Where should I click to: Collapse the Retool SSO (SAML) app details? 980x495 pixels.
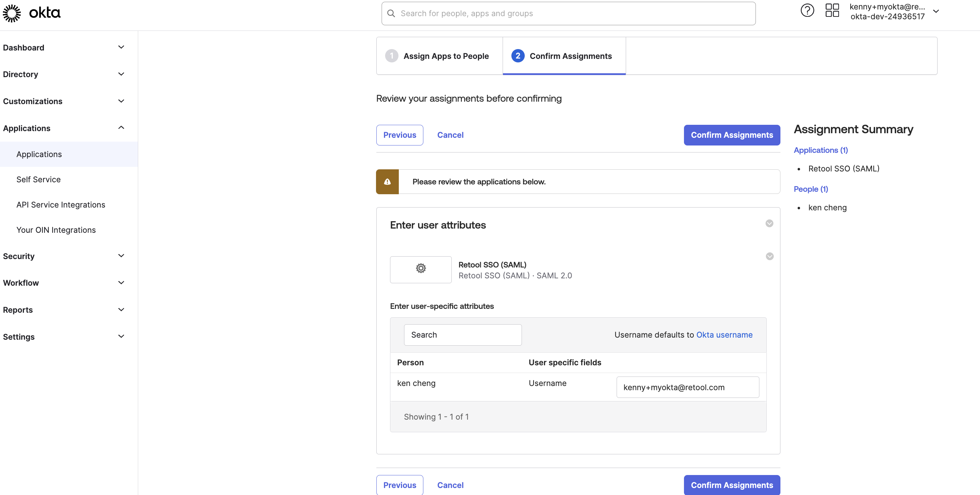pos(769,256)
